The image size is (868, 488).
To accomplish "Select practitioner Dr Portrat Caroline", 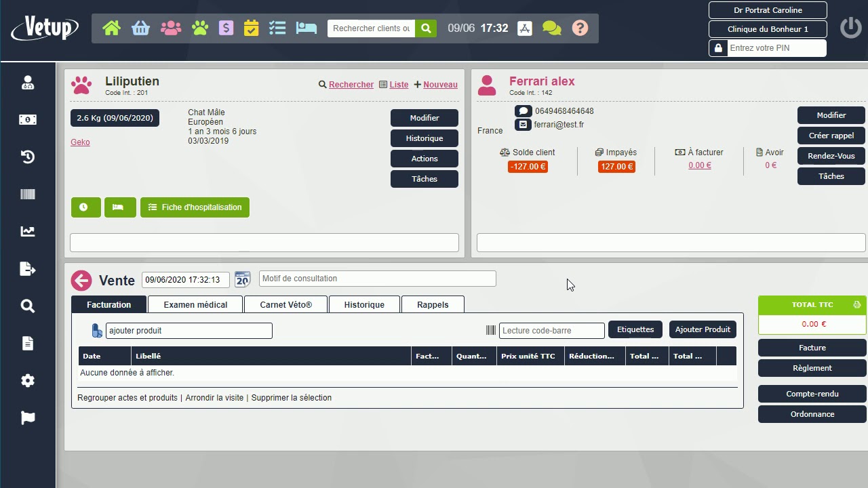I will 767,10.
